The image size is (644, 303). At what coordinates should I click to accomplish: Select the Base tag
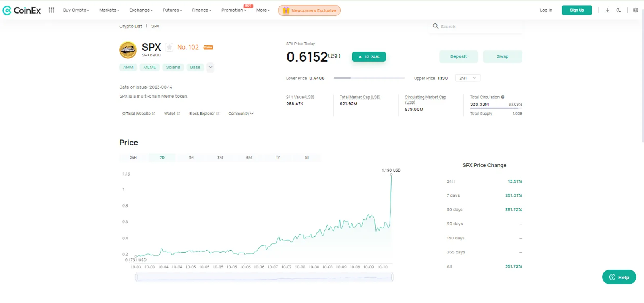pyautogui.click(x=195, y=67)
